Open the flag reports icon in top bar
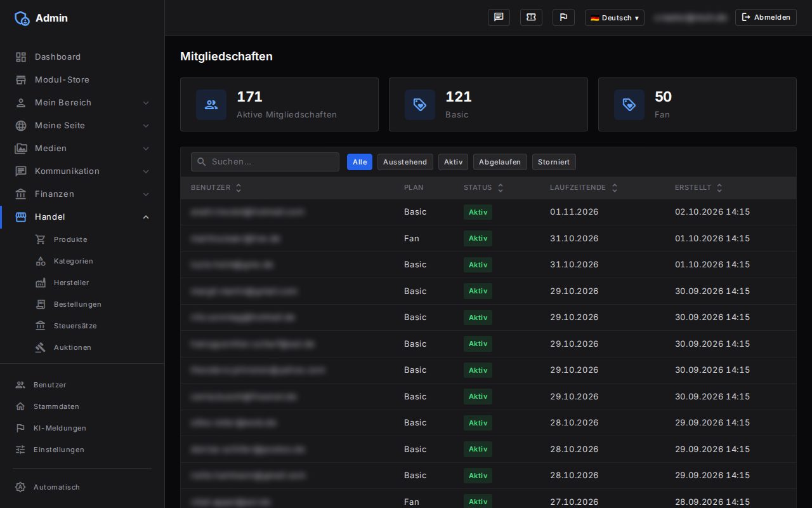812x508 pixels. [563, 18]
